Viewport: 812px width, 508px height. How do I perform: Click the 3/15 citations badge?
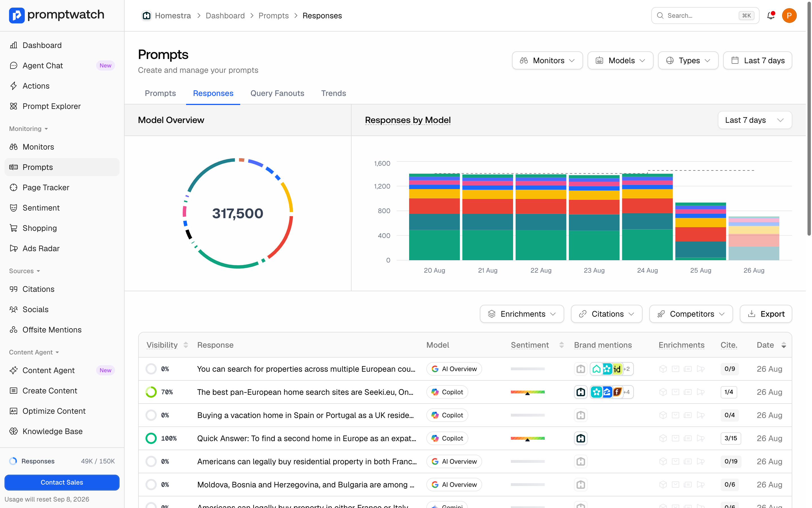731,438
